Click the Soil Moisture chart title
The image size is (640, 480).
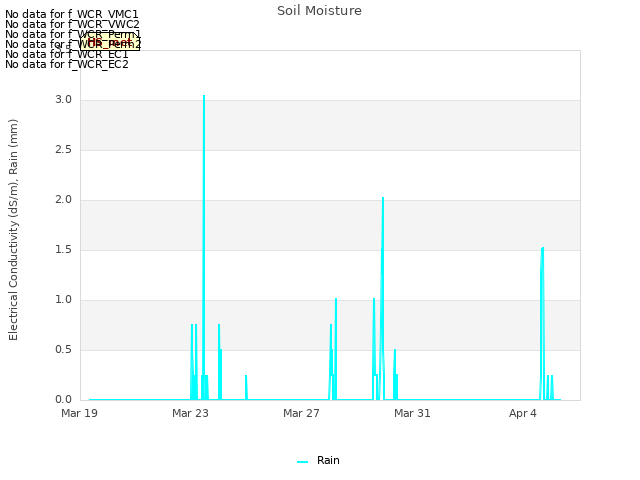point(319,11)
